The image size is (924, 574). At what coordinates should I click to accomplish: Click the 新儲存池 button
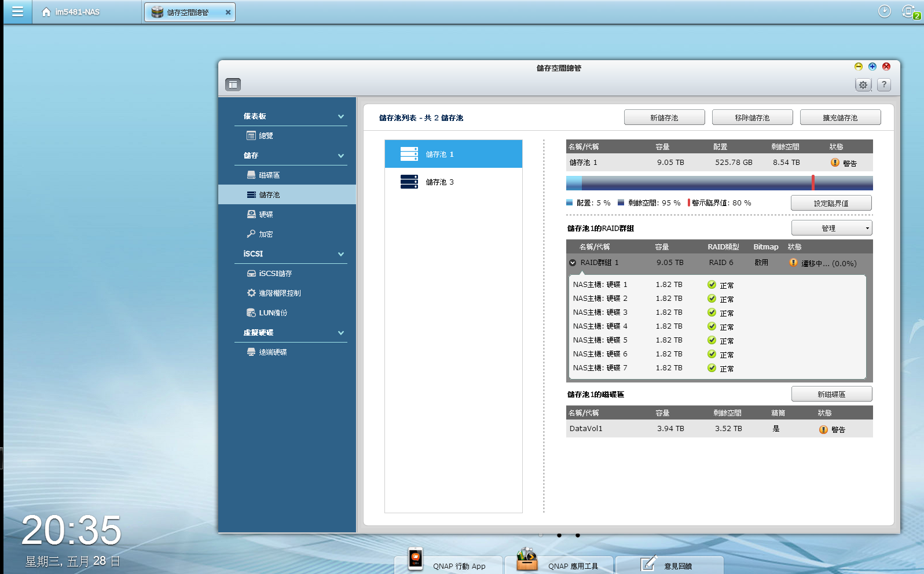pos(664,117)
